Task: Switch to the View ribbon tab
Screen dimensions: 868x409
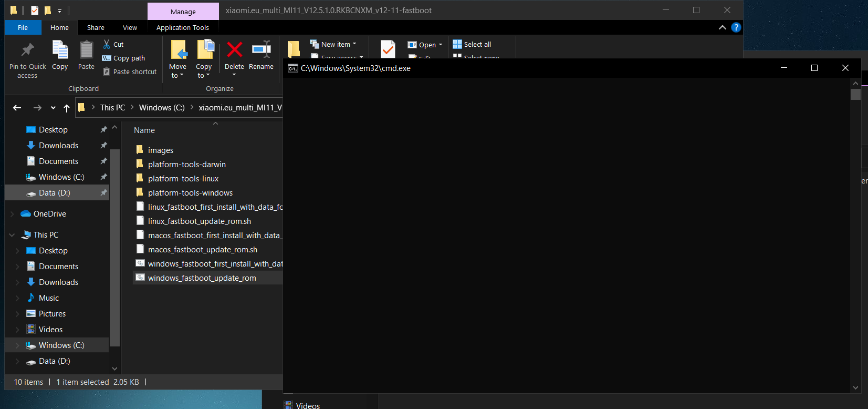Action: 130,27
